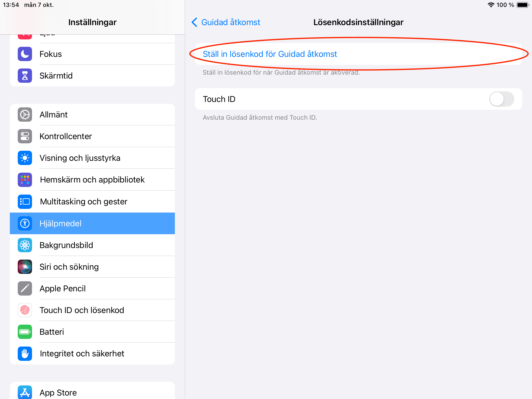
Task: Open Allmänt gear icon
Action: tap(25, 115)
